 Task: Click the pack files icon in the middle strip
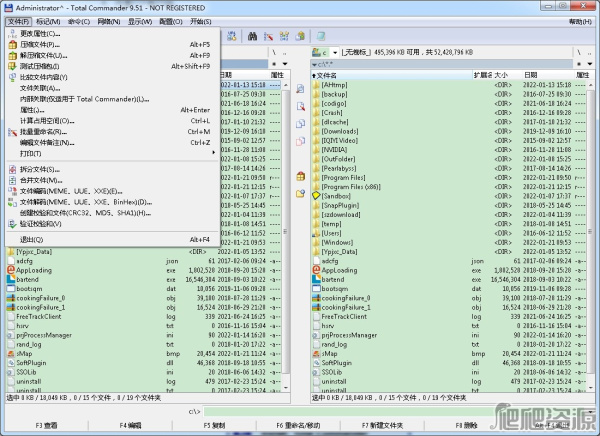[299, 176]
